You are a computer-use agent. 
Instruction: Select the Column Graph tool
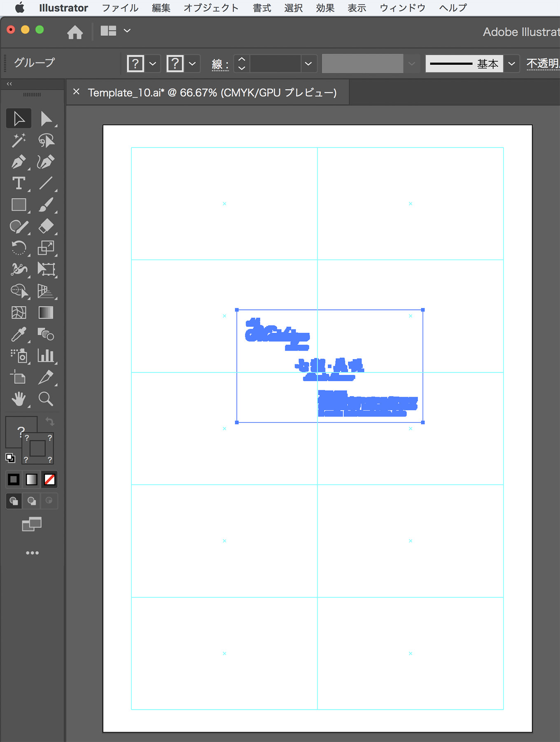pos(46,356)
